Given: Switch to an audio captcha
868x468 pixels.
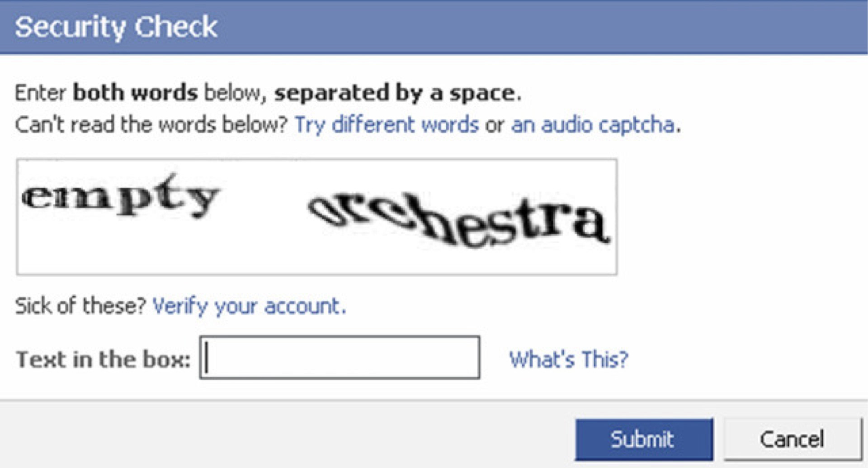Looking at the screenshot, I should [594, 124].
